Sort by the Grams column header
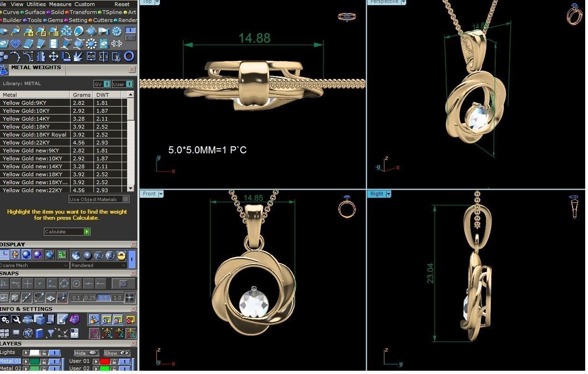The width and height of the screenshot is (588, 374). click(x=82, y=94)
